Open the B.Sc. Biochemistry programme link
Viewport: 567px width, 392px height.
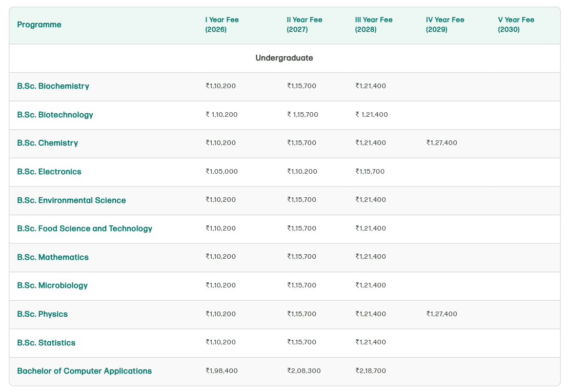click(x=53, y=86)
